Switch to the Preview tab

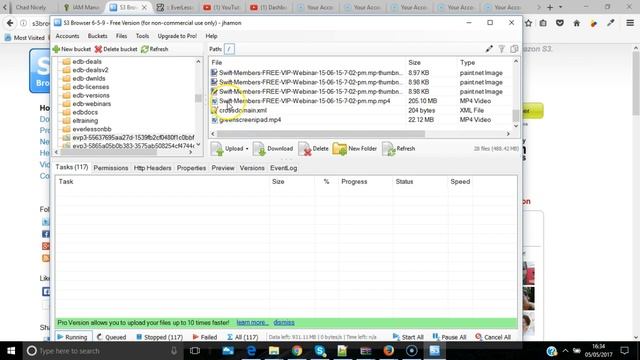pos(223,168)
